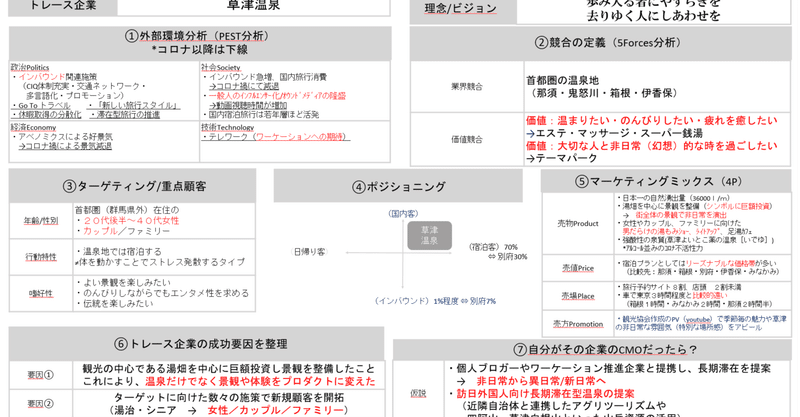The image size is (800, 417).
Task: Select the line '去りゆく人にしあわせを'
Action: tap(653, 16)
